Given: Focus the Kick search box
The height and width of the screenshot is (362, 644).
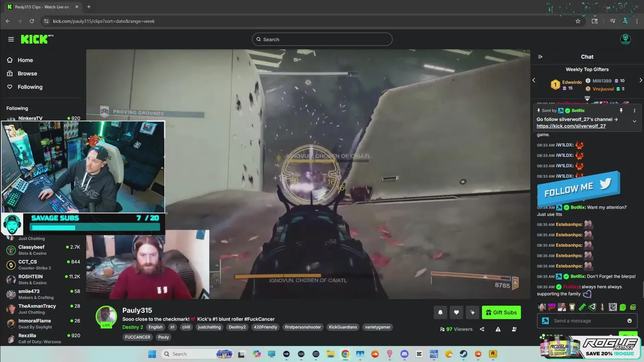Looking at the screenshot, I should tap(322, 39).
